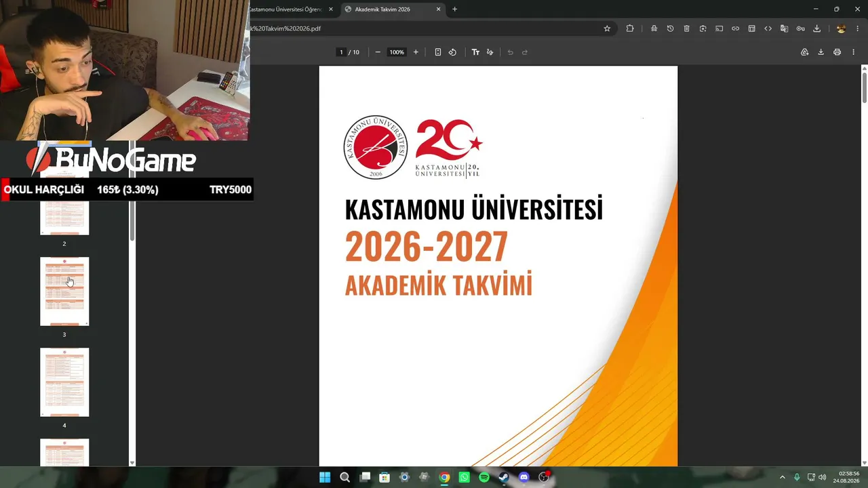Print the PDF document
The width and height of the screenshot is (868, 488).
837,52
